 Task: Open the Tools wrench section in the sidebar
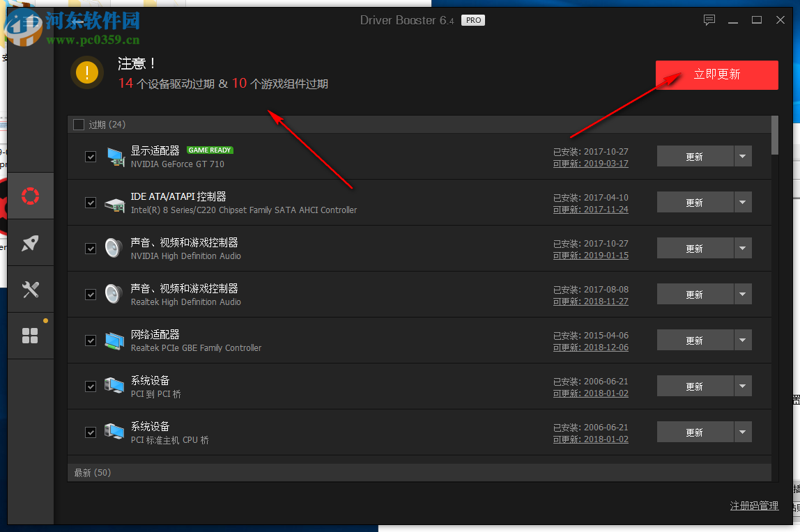point(31,290)
